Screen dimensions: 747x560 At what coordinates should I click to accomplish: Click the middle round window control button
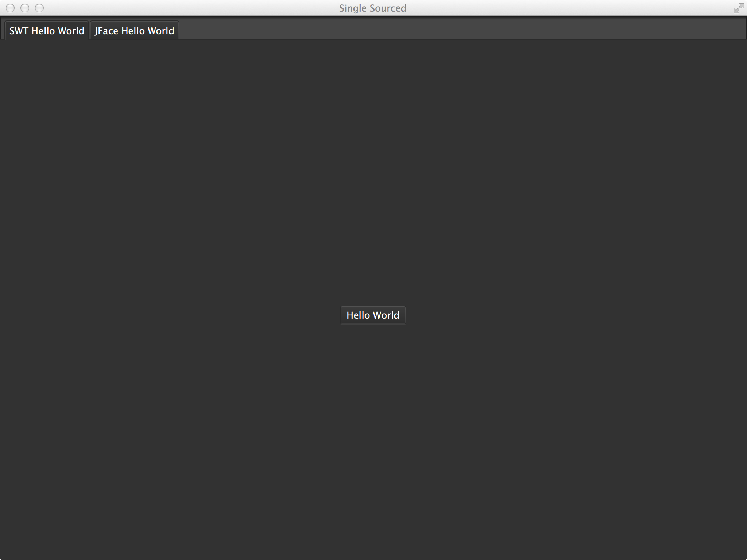(25, 8)
